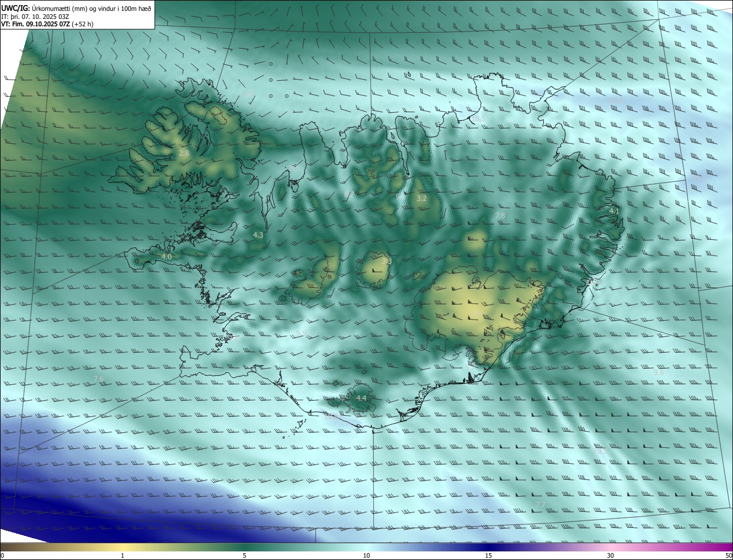The width and height of the screenshot is (733, 560).
Task: Click the 3.2 value label on the map
Action: click(x=421, y=199)
